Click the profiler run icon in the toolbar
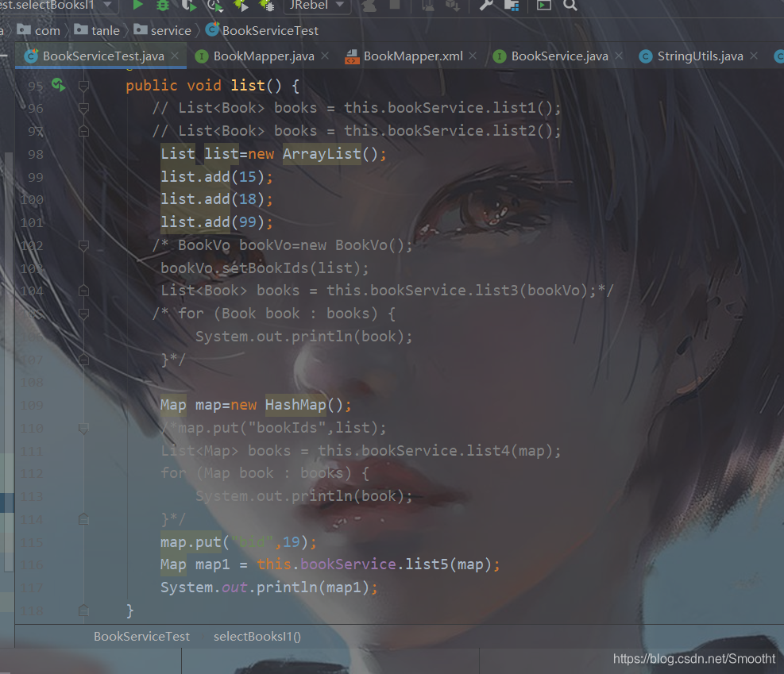The image size is (784, 674). coord(214,5)
